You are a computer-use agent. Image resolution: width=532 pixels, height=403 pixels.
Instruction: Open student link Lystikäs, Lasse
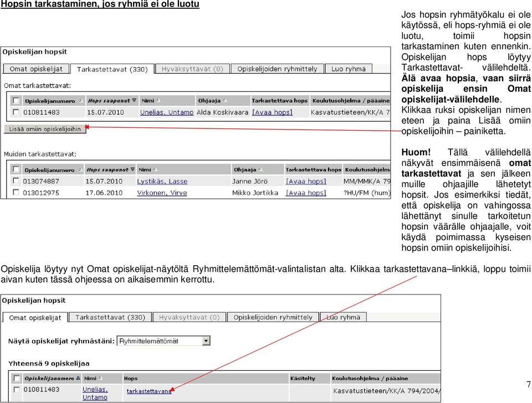coord(162,182)
